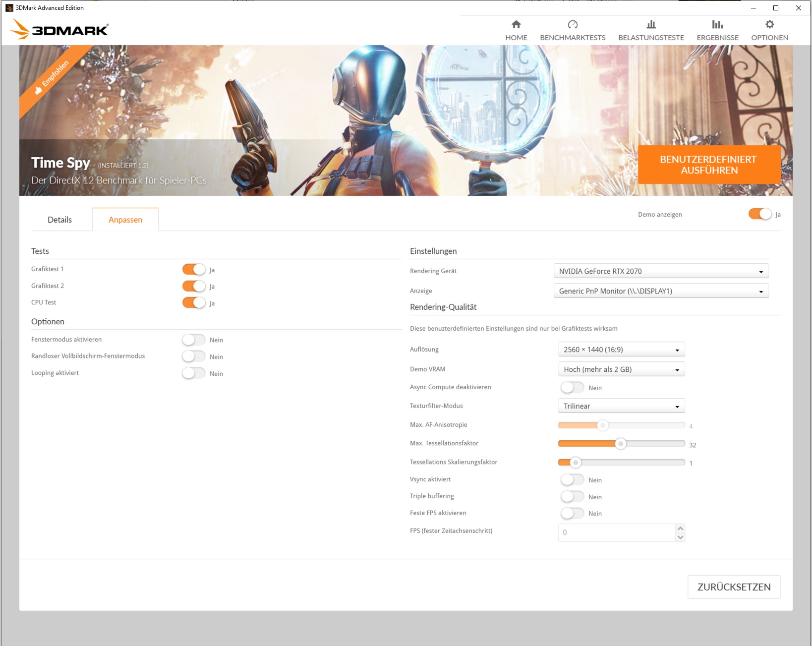Toggle Grafiktest 2 switch
Image resolution: width=812 pixels, height=646 pixels.
(x=194, y=286)
